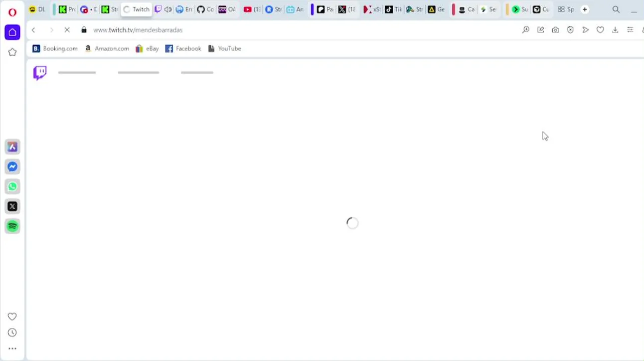Open Spotify in sidebar
The height and width of the screenshot is (361, 644).
[13, 226]
